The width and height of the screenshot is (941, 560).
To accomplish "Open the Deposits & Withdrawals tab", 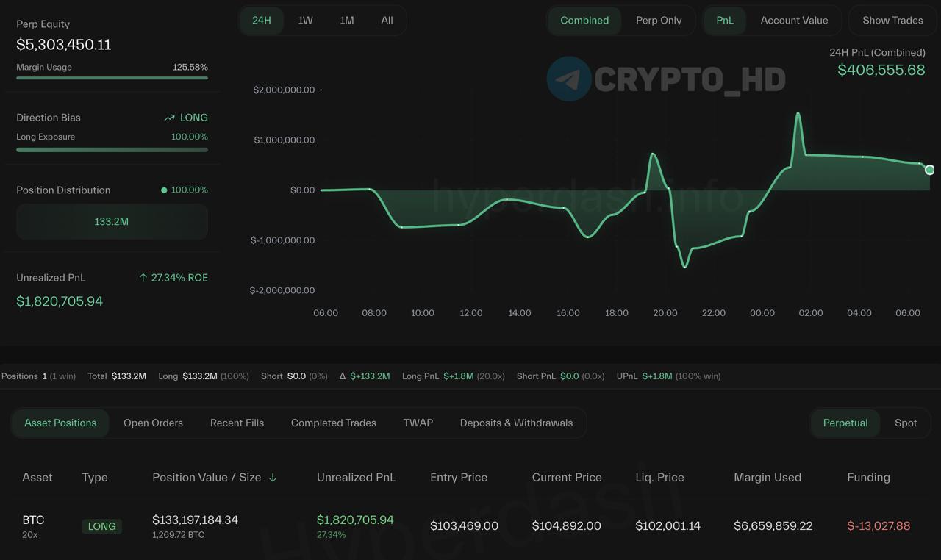I will point(516,423).
